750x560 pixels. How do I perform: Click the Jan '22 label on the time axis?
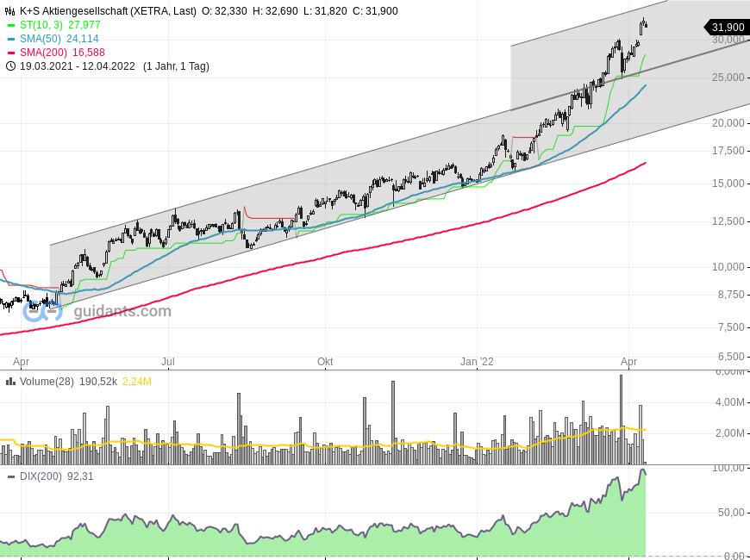(477, 362)
